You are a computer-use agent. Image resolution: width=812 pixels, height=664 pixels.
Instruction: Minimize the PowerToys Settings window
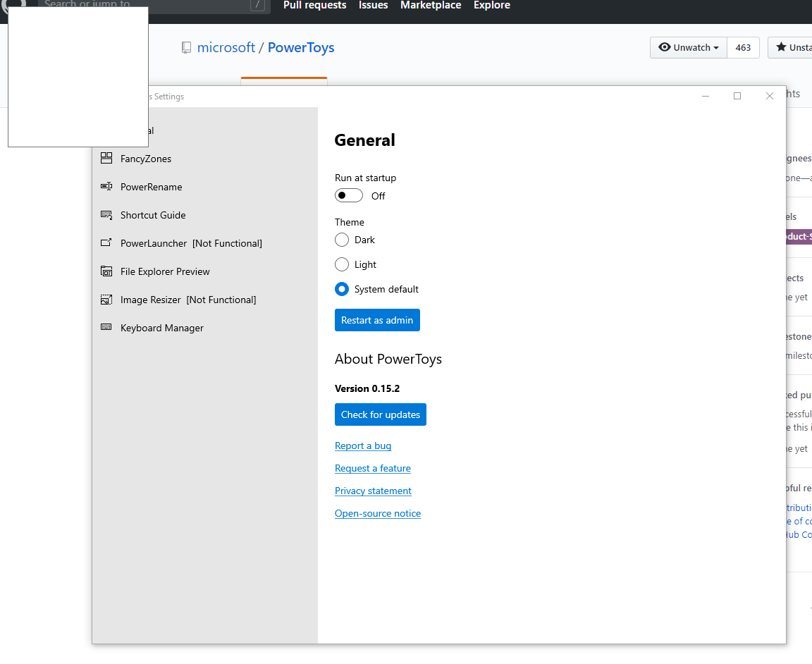(x=706, y=96)
